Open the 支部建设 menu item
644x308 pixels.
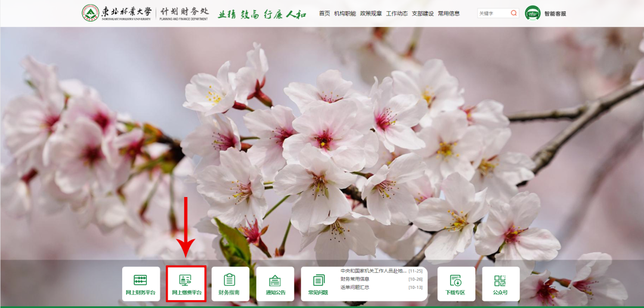coord(423,13)
